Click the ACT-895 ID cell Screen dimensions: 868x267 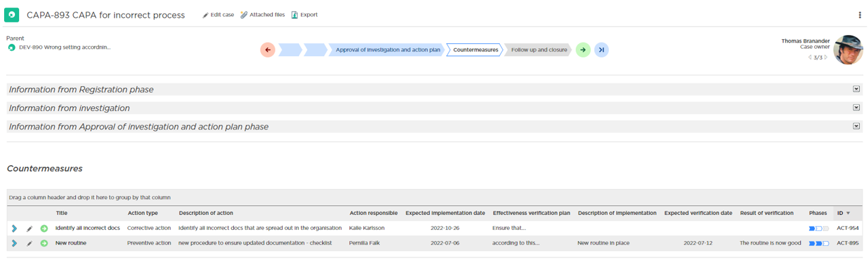coord(848,243)
